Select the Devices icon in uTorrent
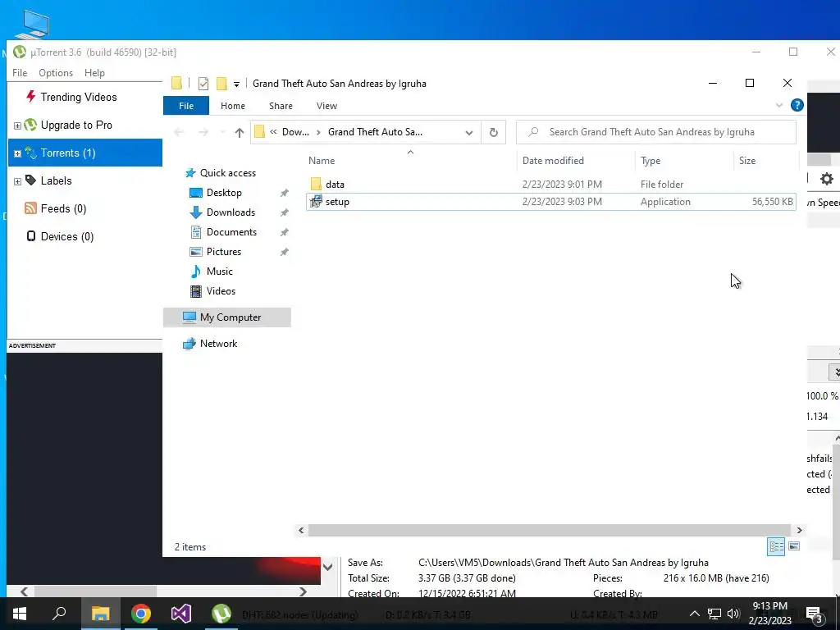This screenshot has width=840, height=630. coord(31,236)
